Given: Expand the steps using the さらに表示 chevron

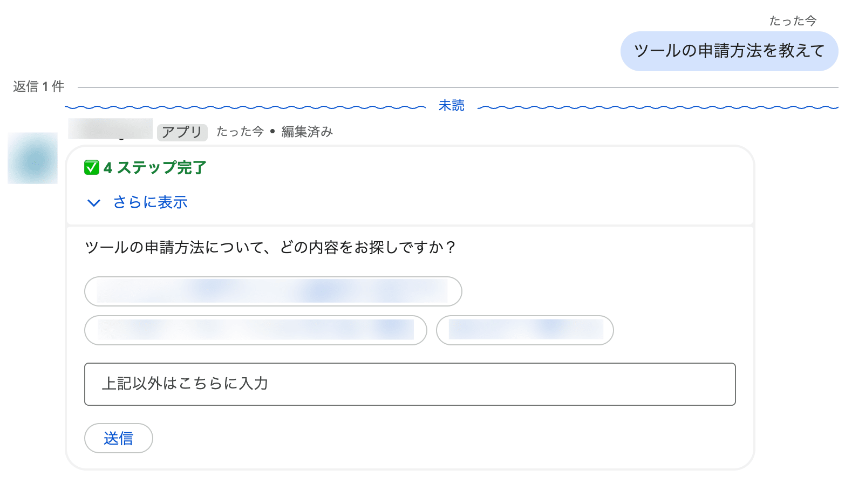Looking at the screenshot, I should click(94, 203).
